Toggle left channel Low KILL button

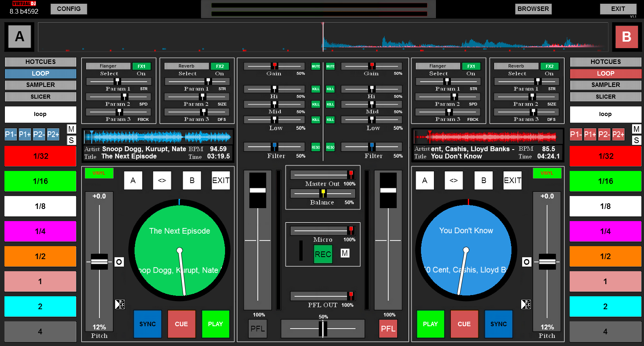point(316,120)
